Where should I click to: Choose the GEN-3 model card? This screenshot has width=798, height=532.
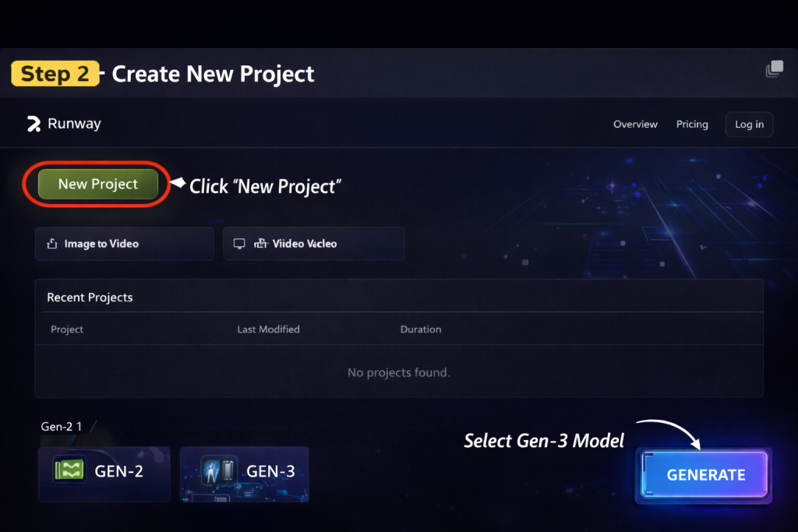click(x=244, y=474)
